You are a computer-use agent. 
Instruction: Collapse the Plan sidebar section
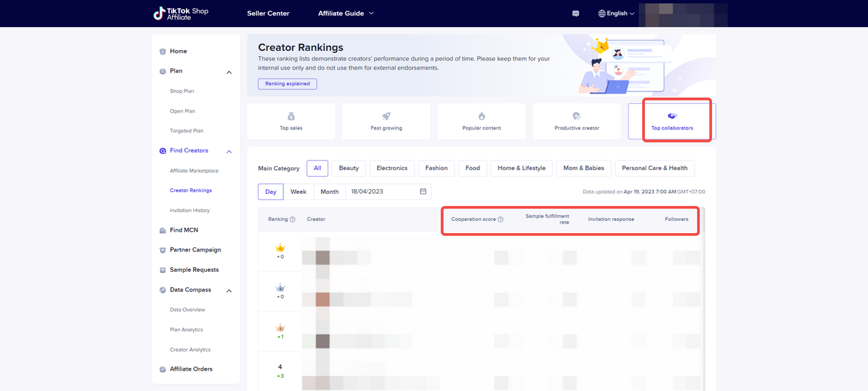229,72
